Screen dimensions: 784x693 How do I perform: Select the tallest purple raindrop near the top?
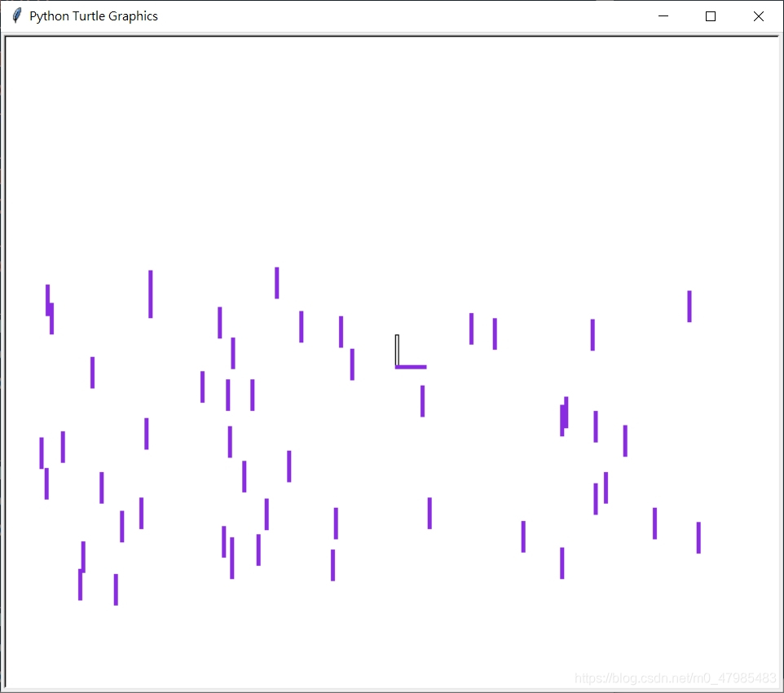[150, 294]
